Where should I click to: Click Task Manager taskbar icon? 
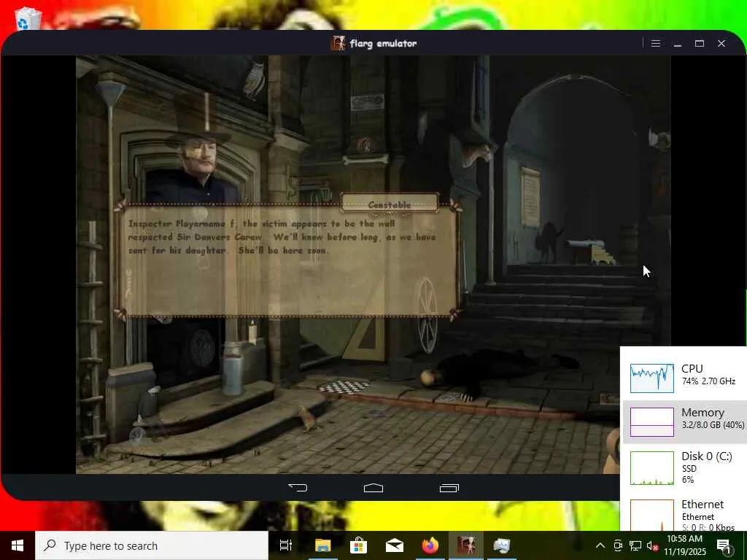pos(502,545)
